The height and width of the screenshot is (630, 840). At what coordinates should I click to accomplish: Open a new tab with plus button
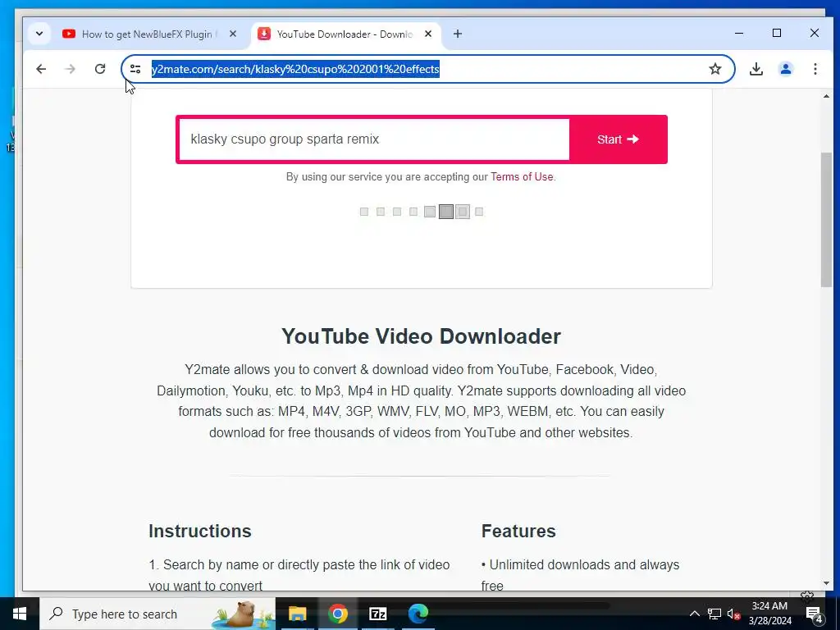(x=458, y=34)
